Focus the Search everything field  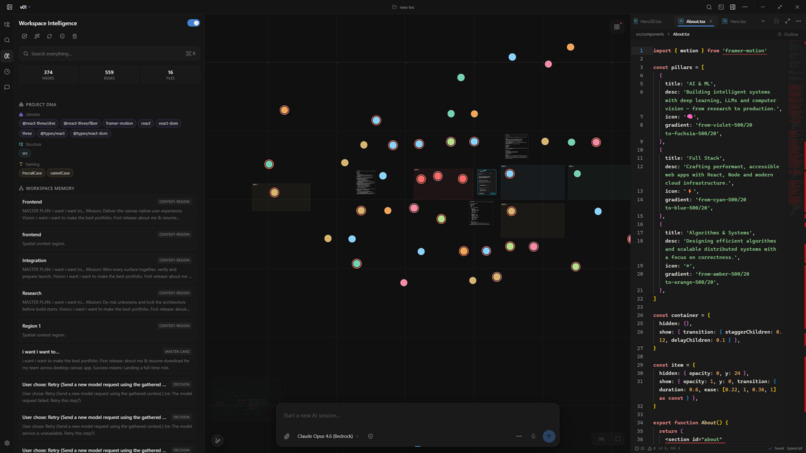108,53
